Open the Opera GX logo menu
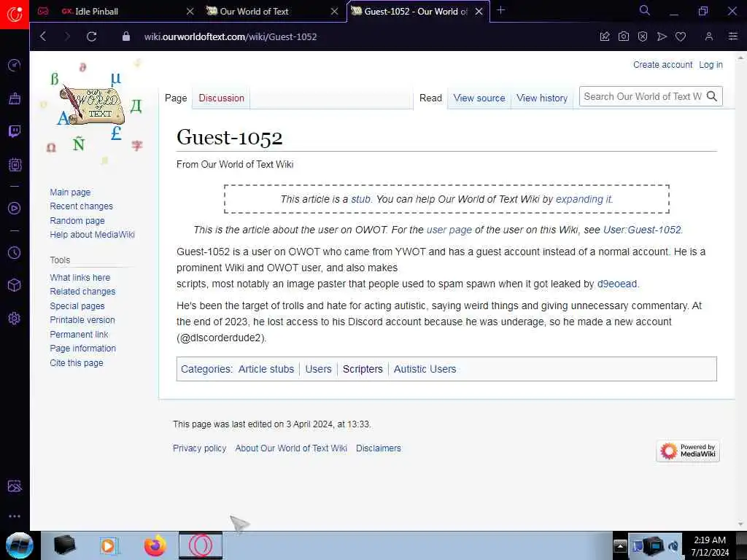The height and width of the screenshot is (560, 747). click(15, 14)
